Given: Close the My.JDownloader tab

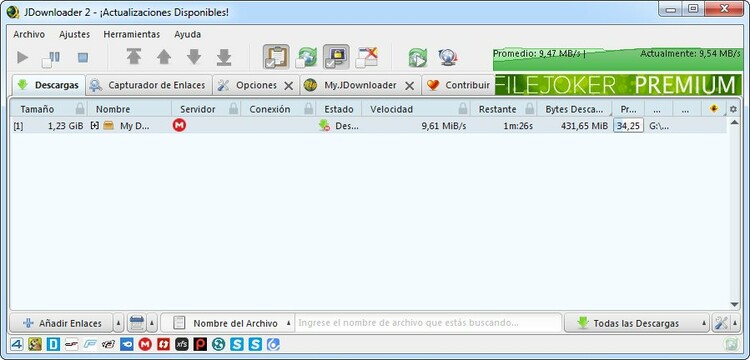Looking at the screenshot, I should [409, 86].
